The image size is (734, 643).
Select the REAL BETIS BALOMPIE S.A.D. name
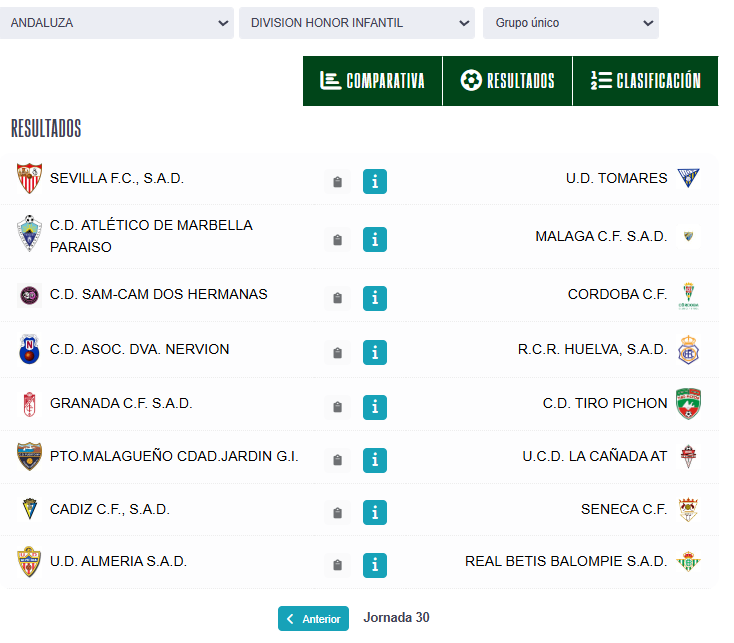pyautogui.click(x=566, y=561)
